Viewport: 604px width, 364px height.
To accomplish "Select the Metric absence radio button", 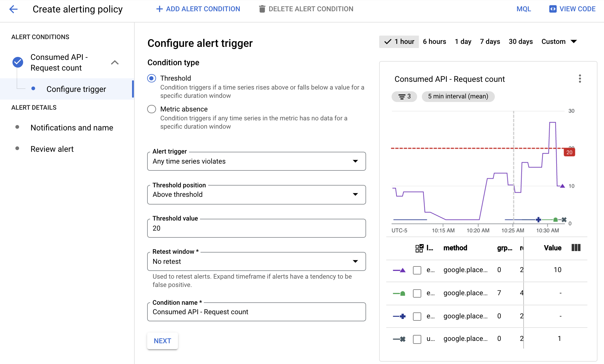I will click(152, 109).
